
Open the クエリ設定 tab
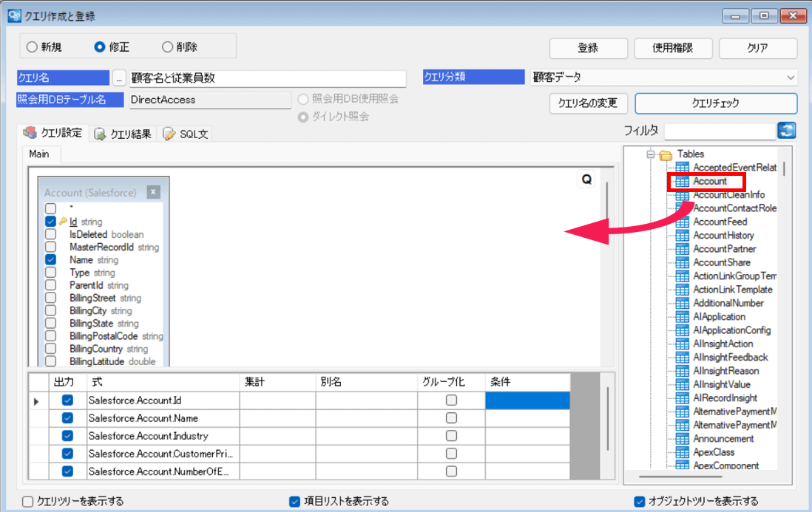(53, 133)
